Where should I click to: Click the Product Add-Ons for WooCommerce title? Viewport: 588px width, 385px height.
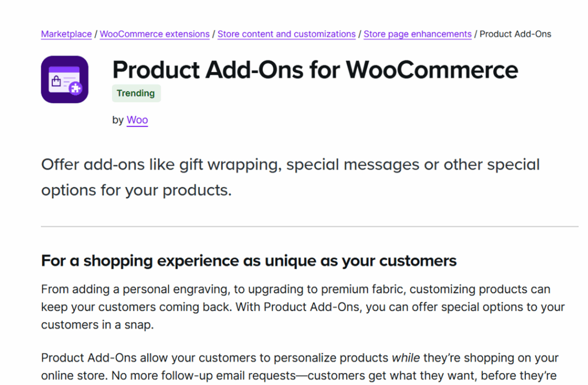coord(315,70)
